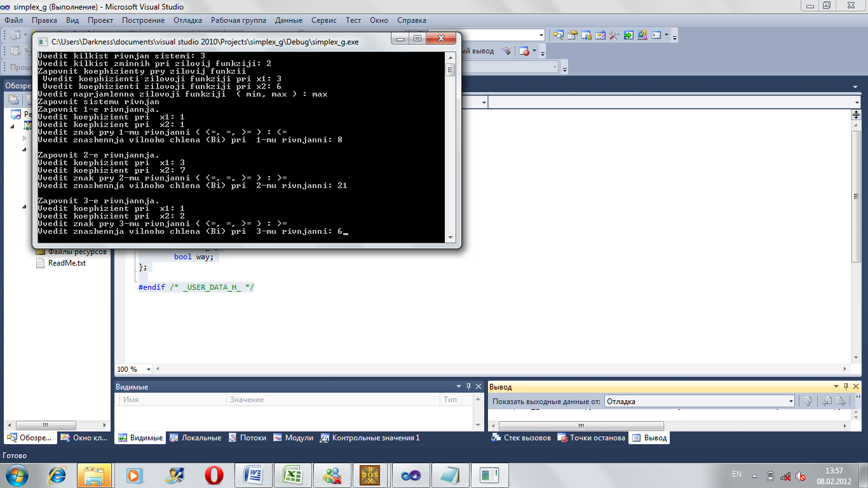This screenshot has height=488, width=868.
Task: Pin the Вывод panel with auto-hide icon
Action: tap(846, 386)
